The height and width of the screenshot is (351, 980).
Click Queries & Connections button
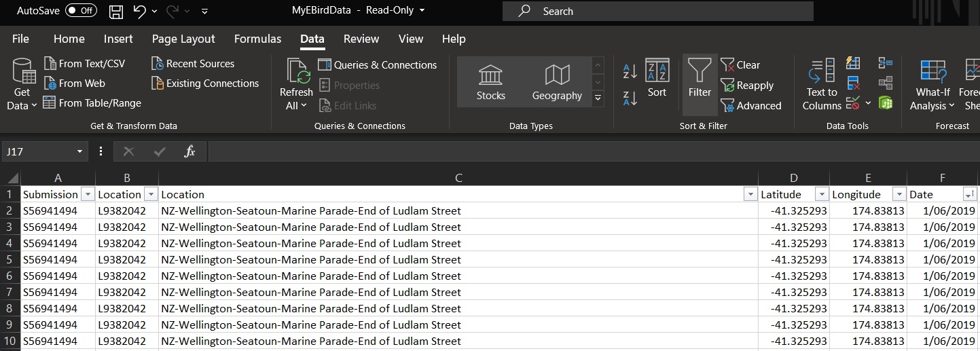(378, 65)
